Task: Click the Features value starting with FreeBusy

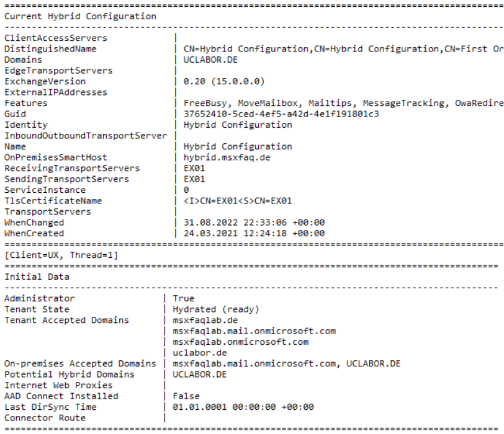Action: click(344, 103)
